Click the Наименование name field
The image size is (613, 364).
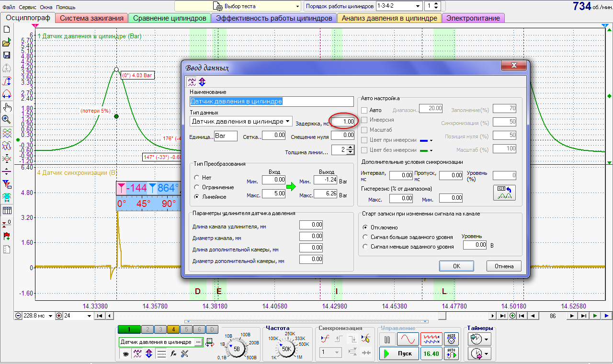click(x=272, y=102)
